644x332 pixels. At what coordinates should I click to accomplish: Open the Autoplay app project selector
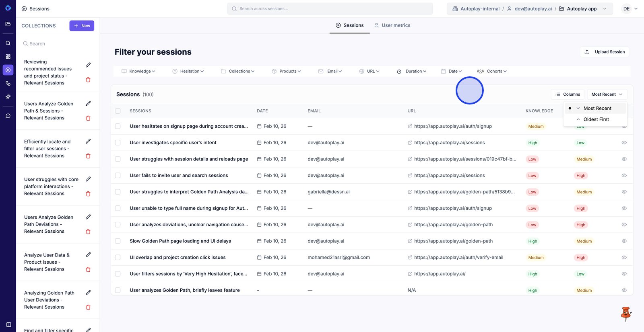[582, 9]
